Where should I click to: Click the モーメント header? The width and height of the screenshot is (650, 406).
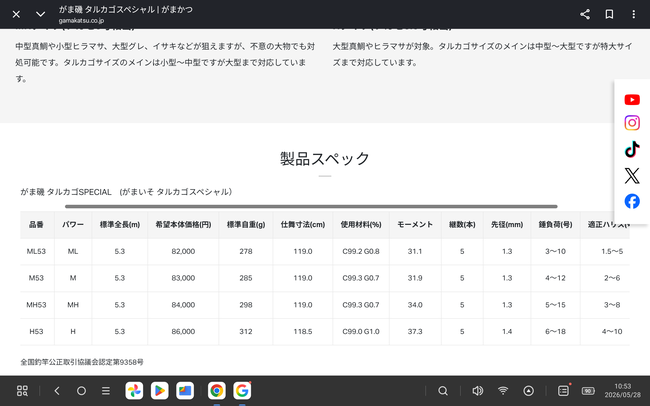pyautogui.click(x=415, y=225)
